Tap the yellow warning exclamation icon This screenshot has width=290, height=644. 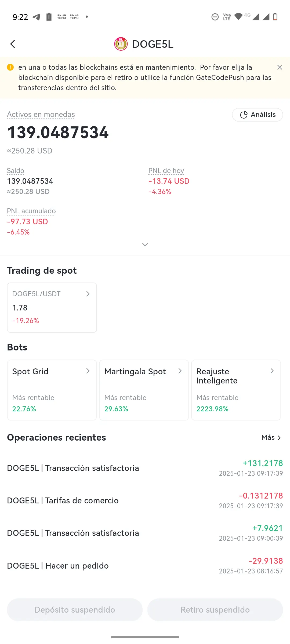pos(10,67)
